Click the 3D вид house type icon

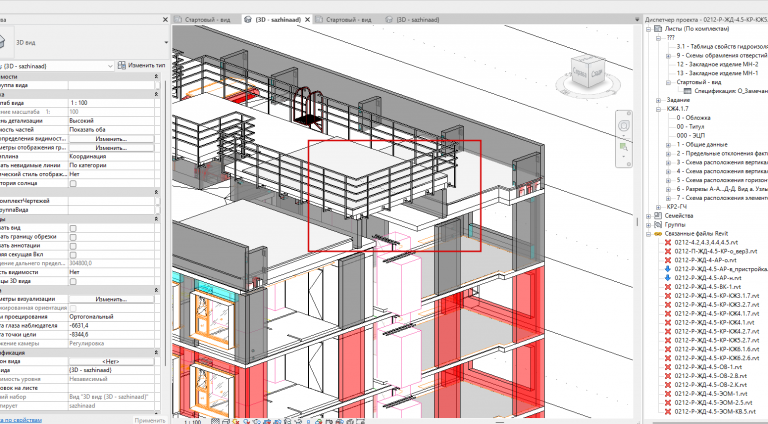click(x=2, y=42)
